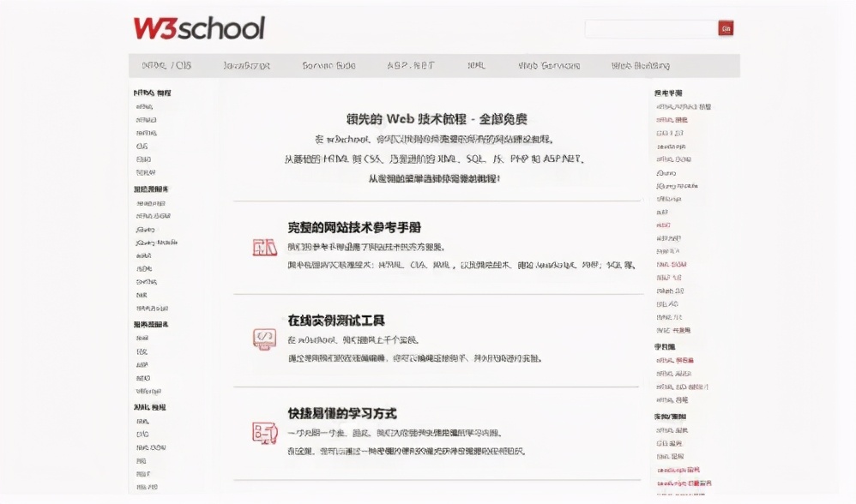Screen dimensions: 856x504
Task: Open the ASP.NET navigation tab
Action: pos(411,65)
